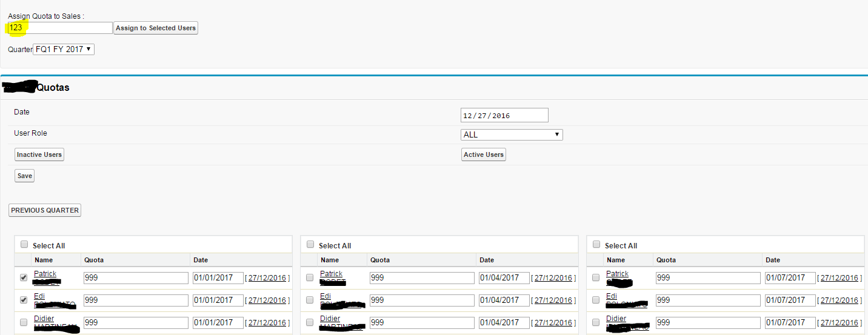Image resolution: width=868 pixels, height=335 pixels.
Task: Check Didier's checkbox in the third table
Action: click(596, 322)
